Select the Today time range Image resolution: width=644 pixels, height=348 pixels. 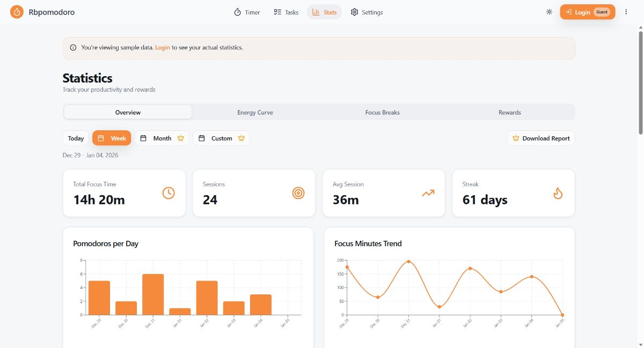click(76, 138)
